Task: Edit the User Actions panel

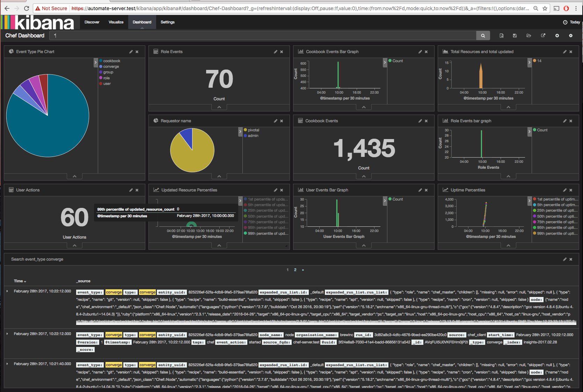Action: [131, 190]
